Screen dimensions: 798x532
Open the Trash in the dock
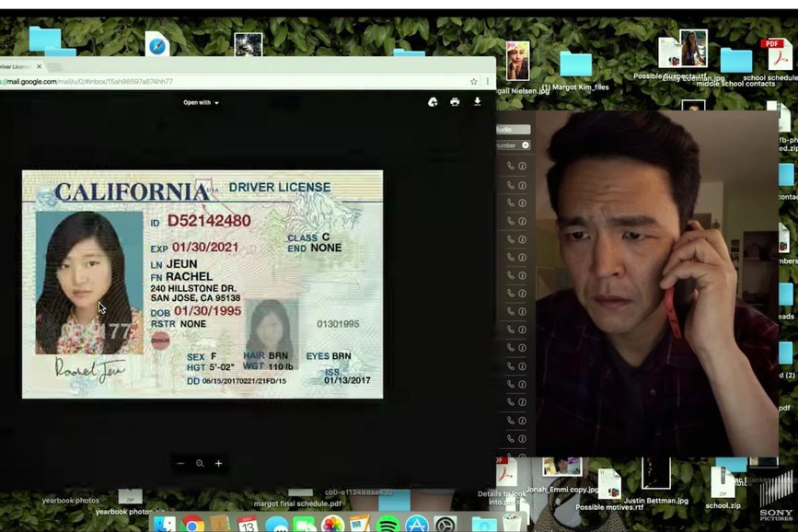point(512,524)
